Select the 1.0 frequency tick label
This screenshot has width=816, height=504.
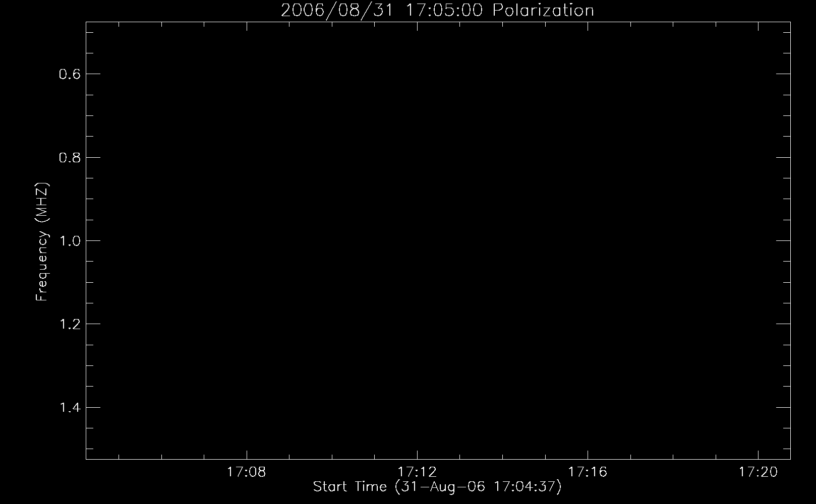click(x=70, y=241)
